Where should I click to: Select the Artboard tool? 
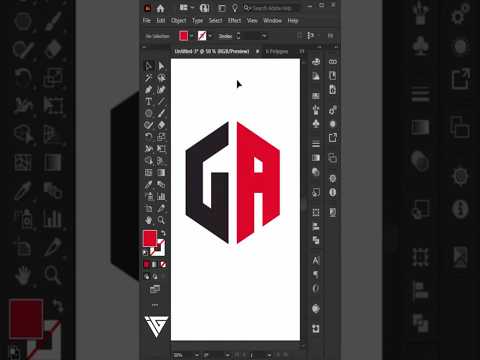[x=149, y=208]
